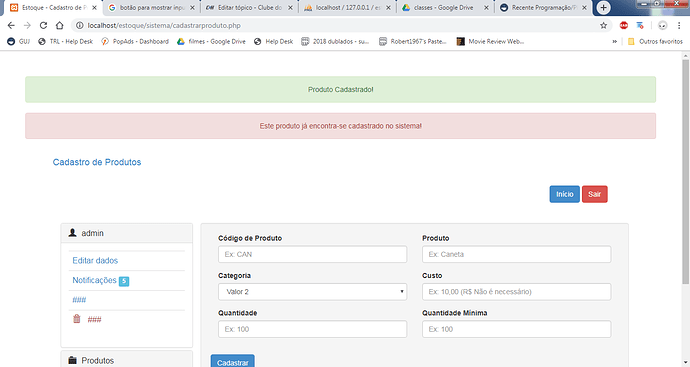Image resolution: width=690 pixels, height=367 pixels.
Task: Open the Chrome three-dot menu
Action: pyautogui.click(x=679, y=26)
